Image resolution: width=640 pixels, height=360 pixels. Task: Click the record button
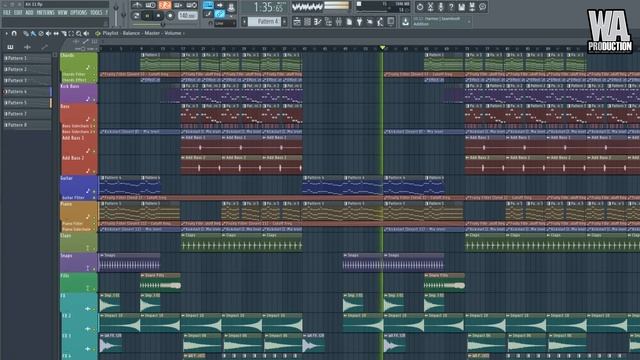[x=170, y=16]
